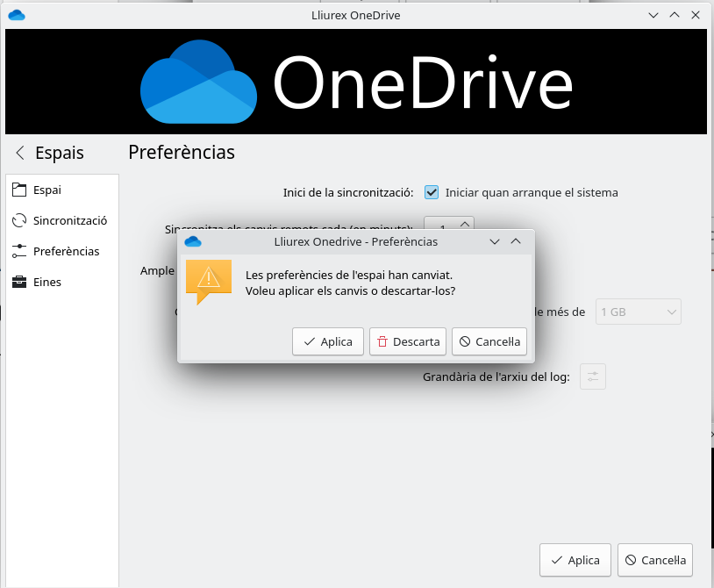The width and height of the screenshot is (714, 588).
Task: Click the cloud icon in the Preferències dialog title bar
Action: (x=193, y=241)
